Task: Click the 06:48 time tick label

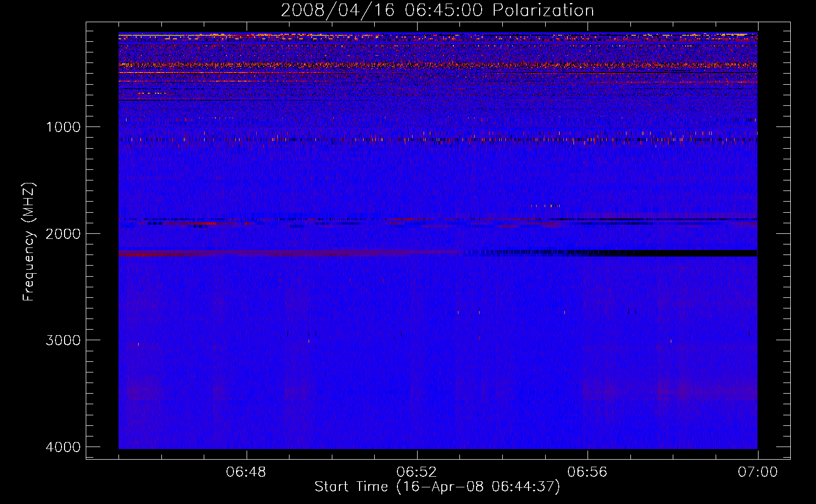Action: tap(246, 472)
